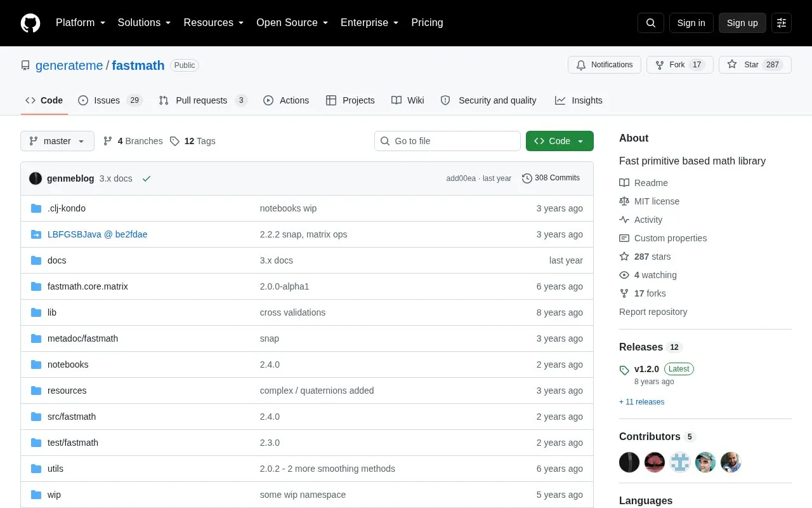Click the Activity pulse icon

[624, 220]
